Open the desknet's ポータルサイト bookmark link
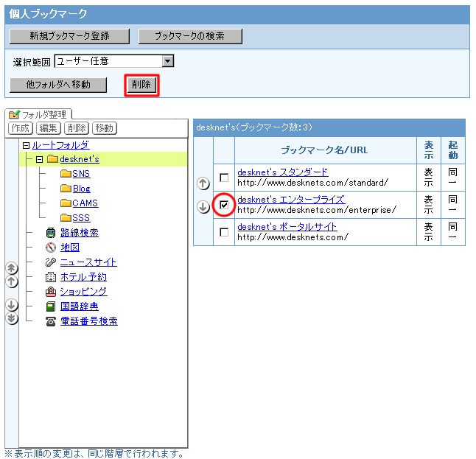Image resolution: width=476 pixels, height=459 pixels. click(x=287, y=227)
